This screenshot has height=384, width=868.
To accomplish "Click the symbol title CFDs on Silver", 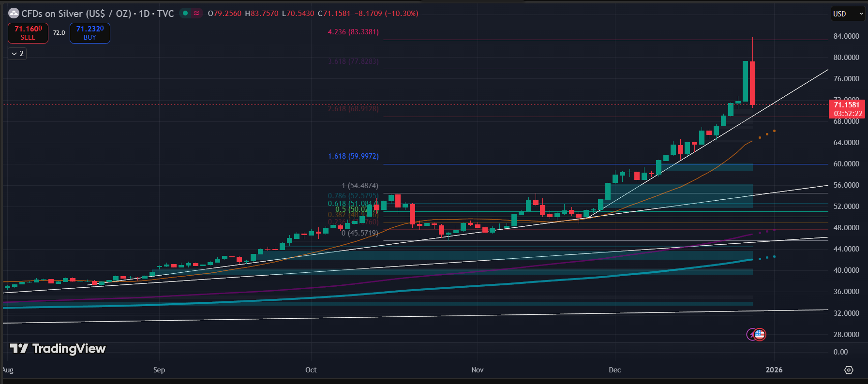I will pyautogui.click(x=76, y=14).
